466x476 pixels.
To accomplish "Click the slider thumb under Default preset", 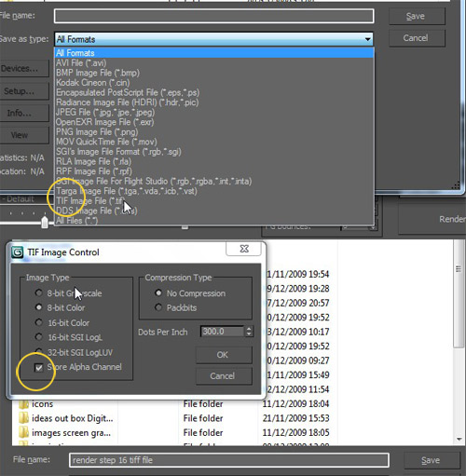I will point(45,222).
